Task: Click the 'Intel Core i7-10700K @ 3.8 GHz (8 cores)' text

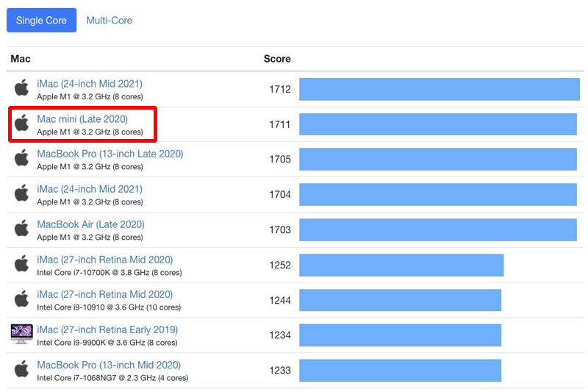Action: click(109, 273)
